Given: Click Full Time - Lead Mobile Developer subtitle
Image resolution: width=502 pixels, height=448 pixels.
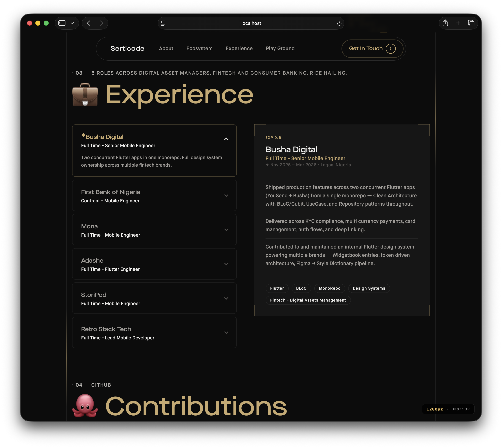Looking at the screenshot, I should tap(118, 338).
